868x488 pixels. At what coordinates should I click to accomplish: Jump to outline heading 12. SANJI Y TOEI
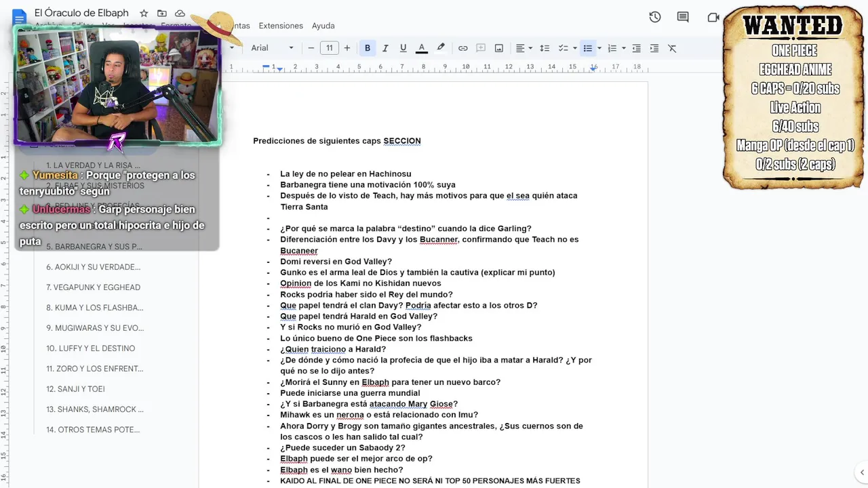tap(75, 389)
